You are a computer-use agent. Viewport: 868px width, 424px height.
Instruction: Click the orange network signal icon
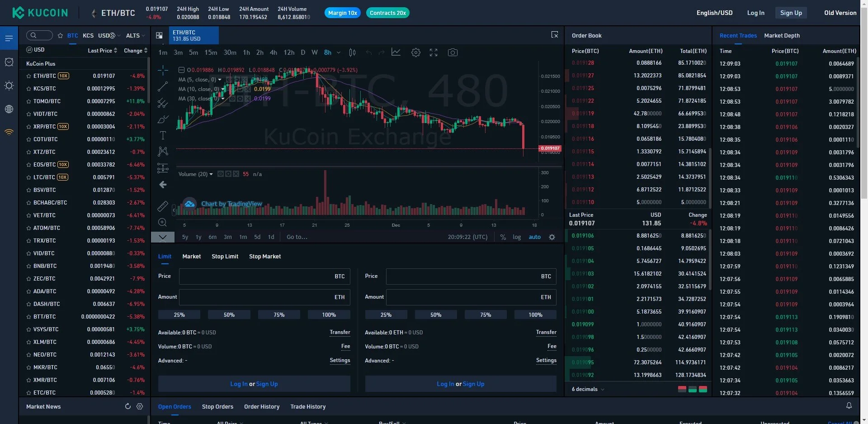click(9, 132)
